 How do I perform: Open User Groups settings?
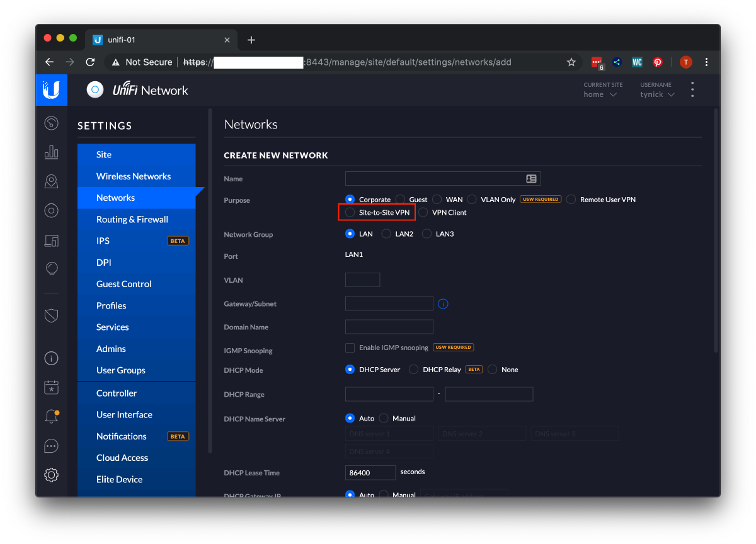point(137,370)
